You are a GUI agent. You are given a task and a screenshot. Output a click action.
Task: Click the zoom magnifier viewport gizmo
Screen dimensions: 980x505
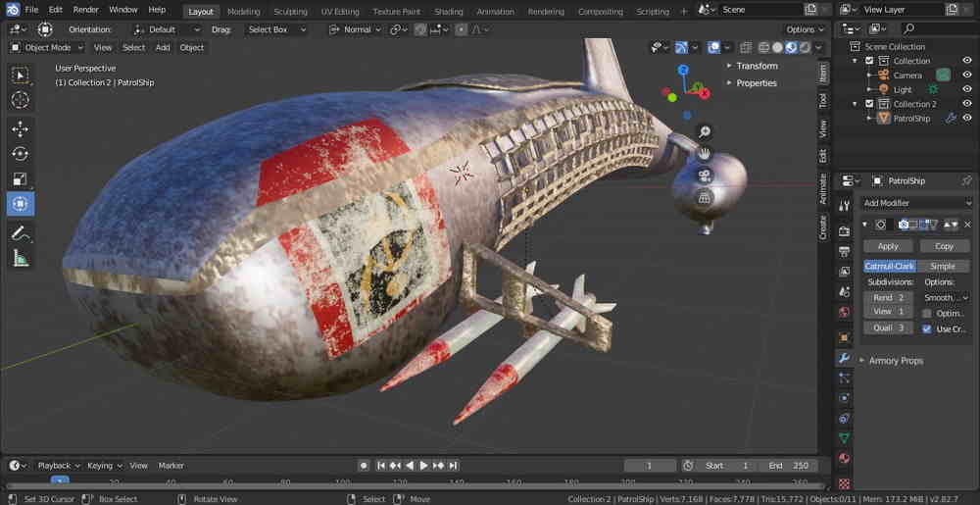click(x=704, y=132)
